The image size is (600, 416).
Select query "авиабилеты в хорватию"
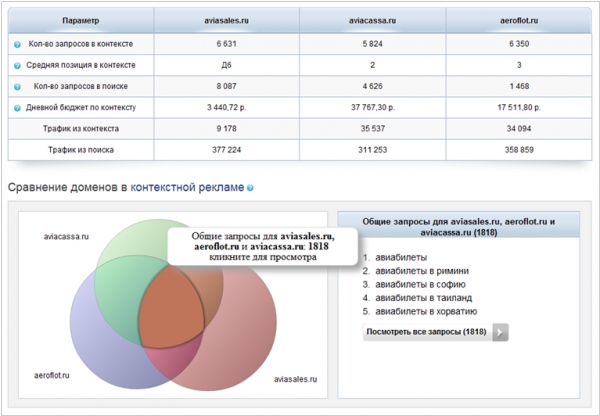tap(426, 312)
